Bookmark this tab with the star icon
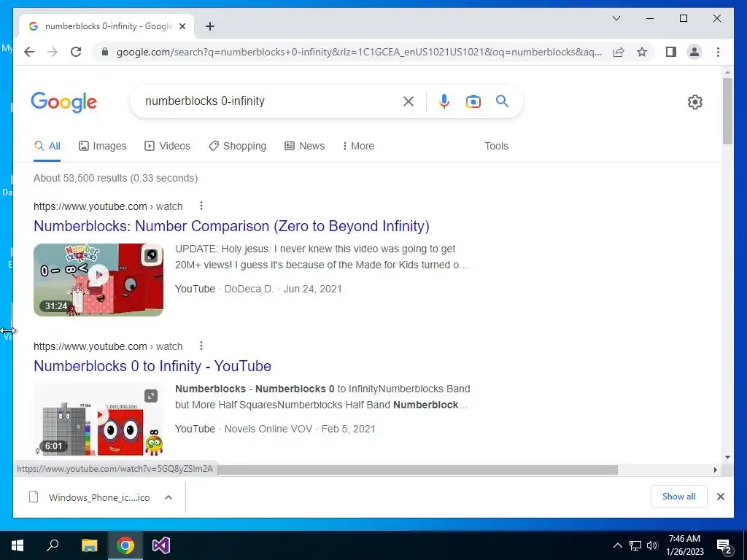The width and height of the screenshot is (747, 560). pyautogui.click(x=642, y=52)
